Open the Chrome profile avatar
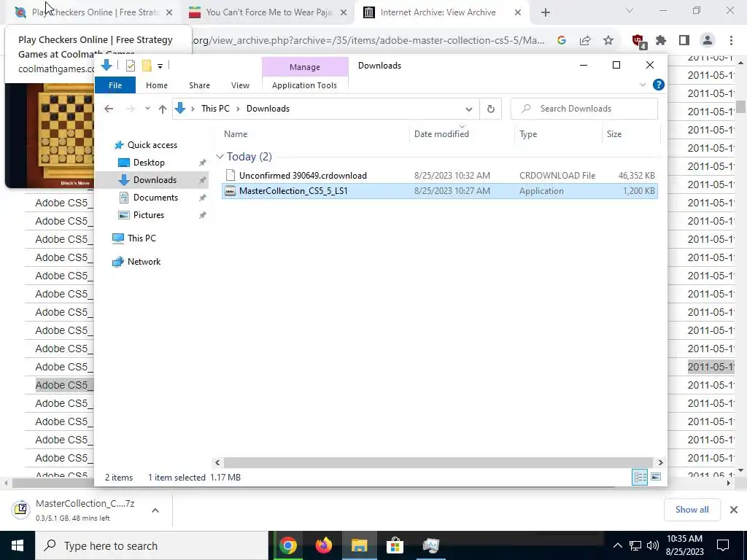This screenshot has width=747, height=560. point(708,41)
